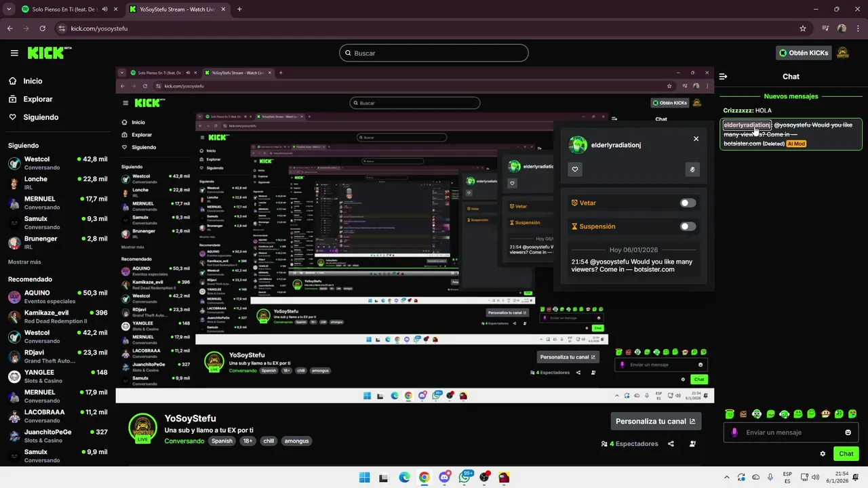Open chat settings gear icon

[x=823, y=453]
